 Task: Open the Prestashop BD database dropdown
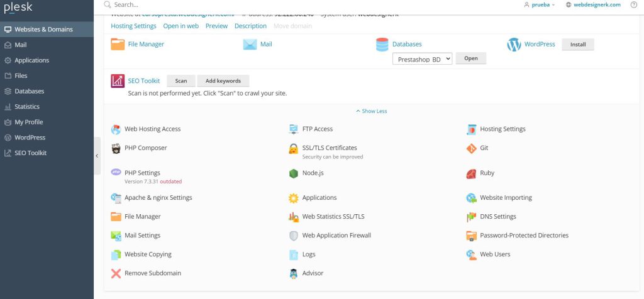tap(422, 58)
